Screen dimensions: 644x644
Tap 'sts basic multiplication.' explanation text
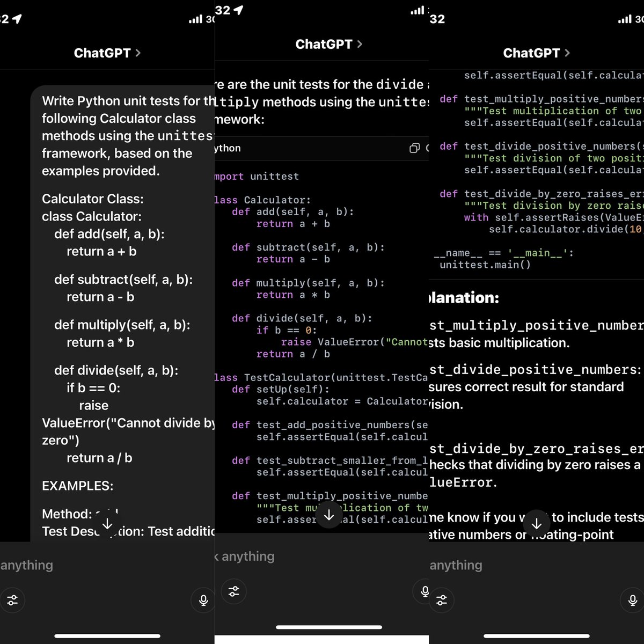(499, 343)
